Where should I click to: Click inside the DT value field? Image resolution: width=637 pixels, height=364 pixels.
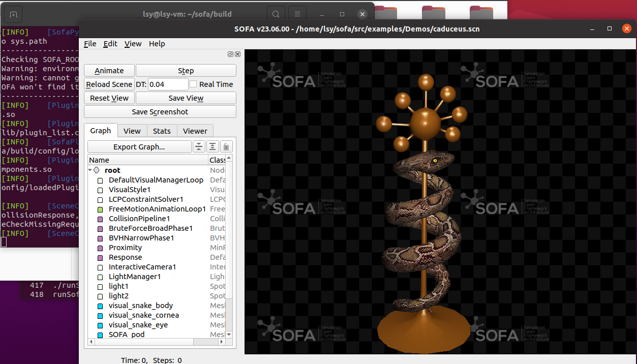pos(168,84)
